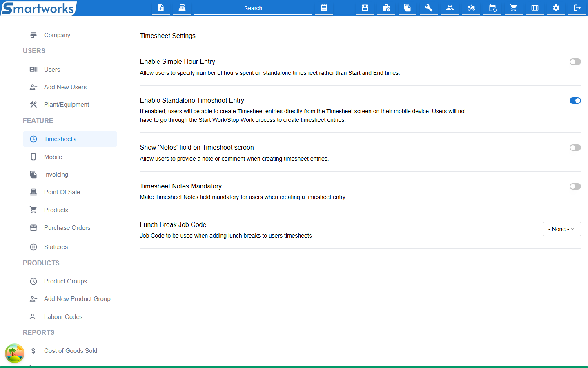Open Lunch Break Job Code dropdown
Image resolution: width=588 pixels, height=368 pixels.
(562, 229)
